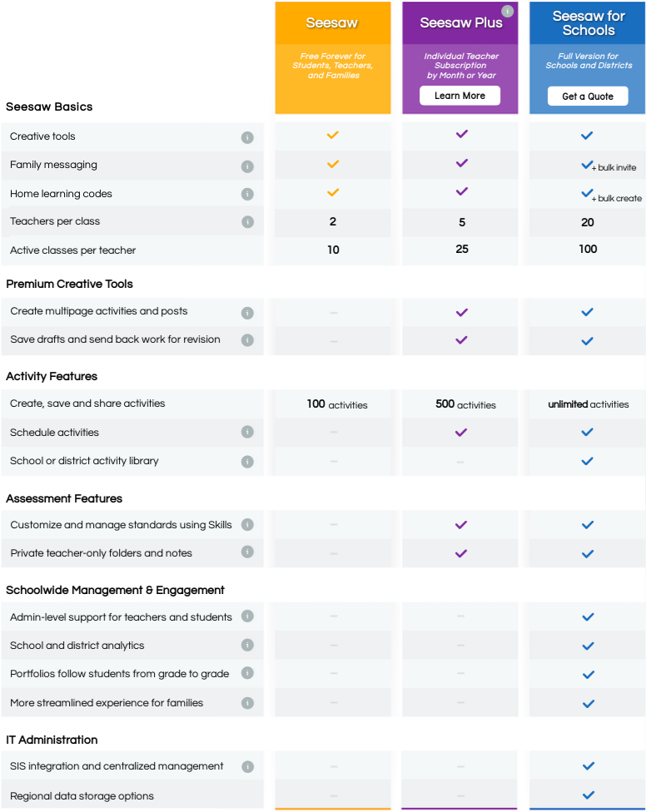The height and width of the screenshot is (812, 646).
Task: Show info for Portfolios follow students row
Action: (x=247, y=673)
